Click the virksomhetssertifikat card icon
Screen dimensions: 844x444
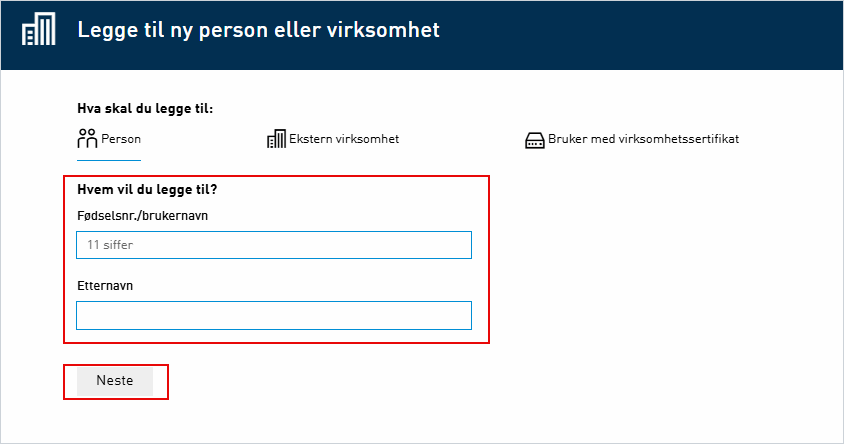click(534, 140)
